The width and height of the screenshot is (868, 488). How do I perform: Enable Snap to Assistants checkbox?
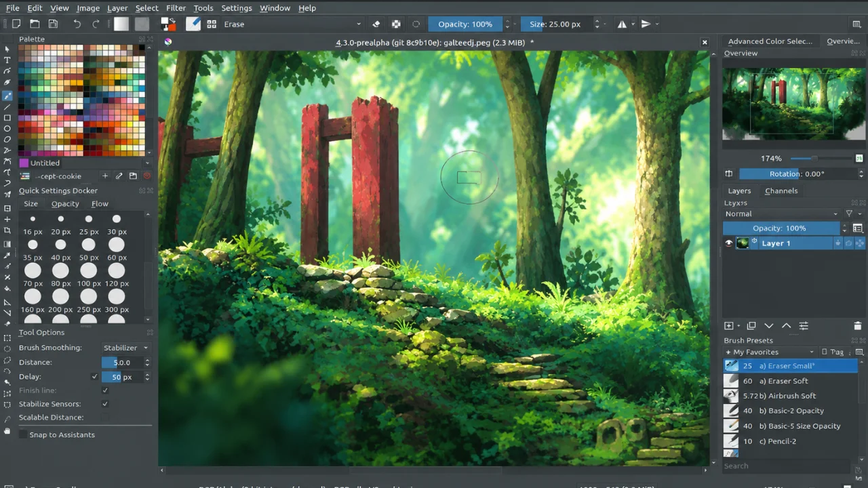tap(24, 434)
